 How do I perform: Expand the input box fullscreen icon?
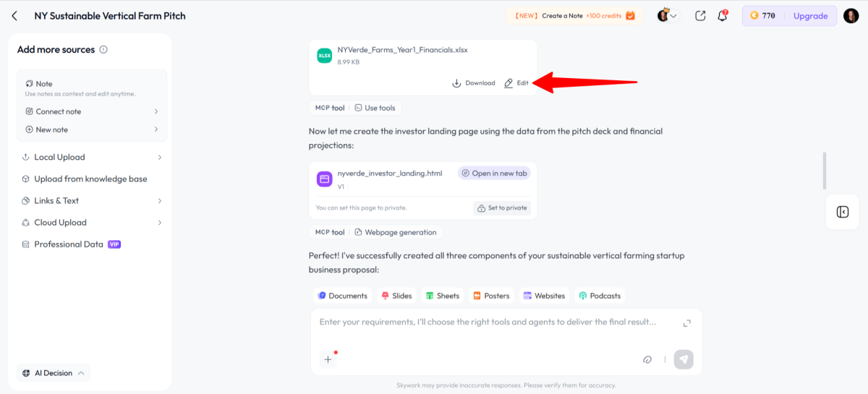click(686, 323)
